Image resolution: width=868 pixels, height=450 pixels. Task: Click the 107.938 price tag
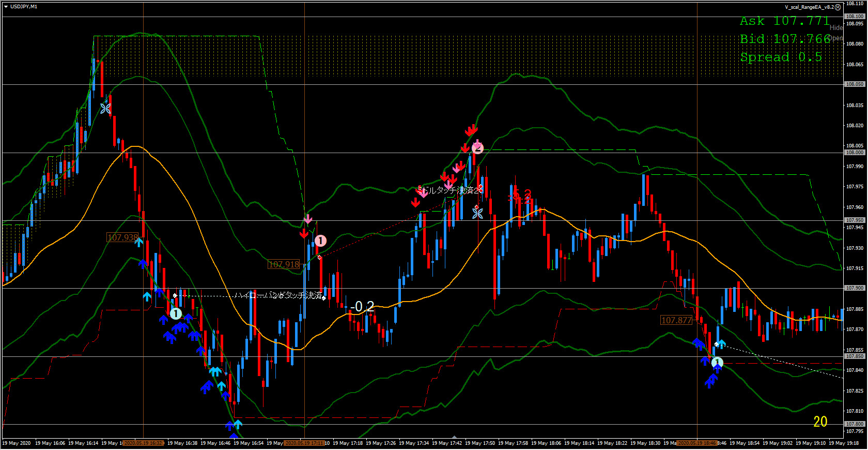click(x=122, y=237)
